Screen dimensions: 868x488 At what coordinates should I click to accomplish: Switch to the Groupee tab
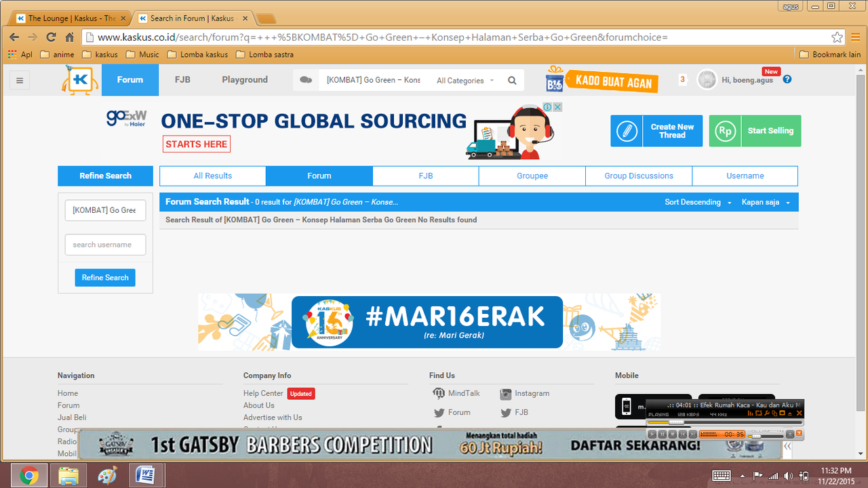coord(532,176)
